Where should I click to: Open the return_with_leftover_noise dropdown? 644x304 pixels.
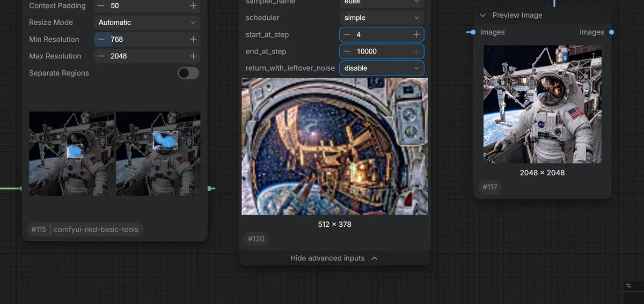tap(382, 68)
